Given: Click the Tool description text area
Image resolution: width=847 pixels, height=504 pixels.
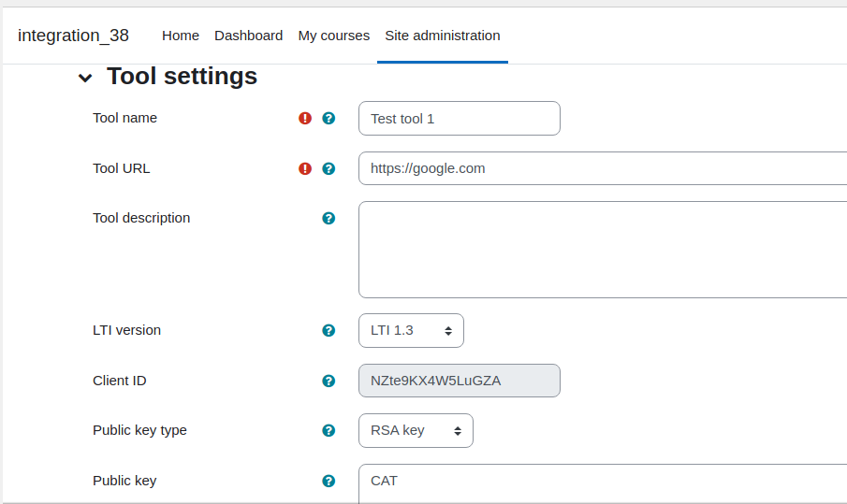Looking at the screenshot, I should [x=603, y=250].
